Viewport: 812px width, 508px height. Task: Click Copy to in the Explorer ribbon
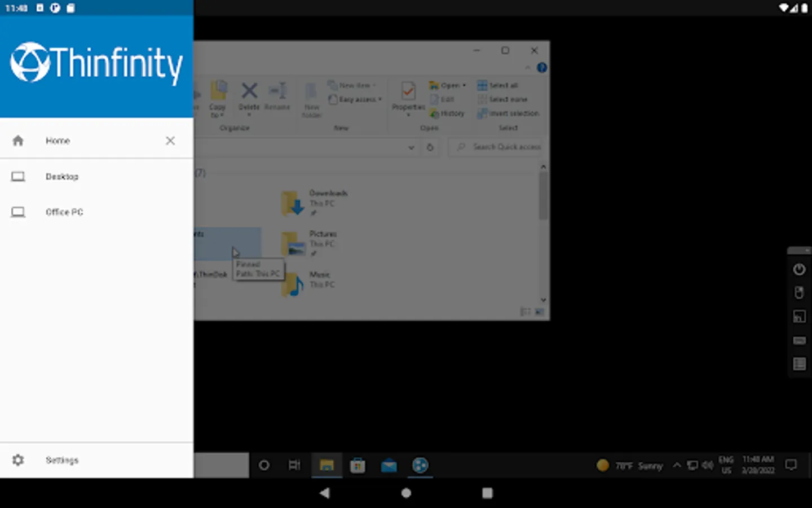pyautogui.click(x=218, y=99)
